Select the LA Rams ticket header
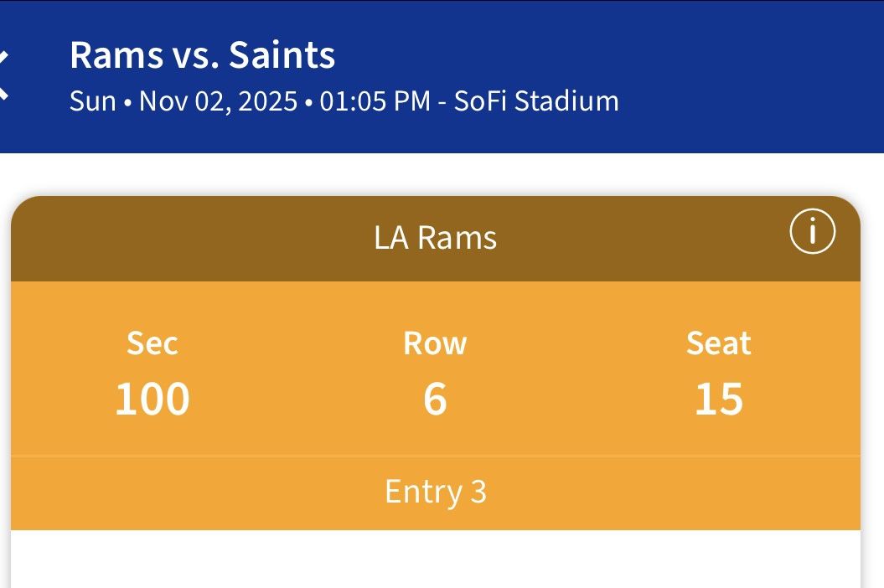This screenshot has height=588, width=884. pyautogui.click(x=436, y=238)
